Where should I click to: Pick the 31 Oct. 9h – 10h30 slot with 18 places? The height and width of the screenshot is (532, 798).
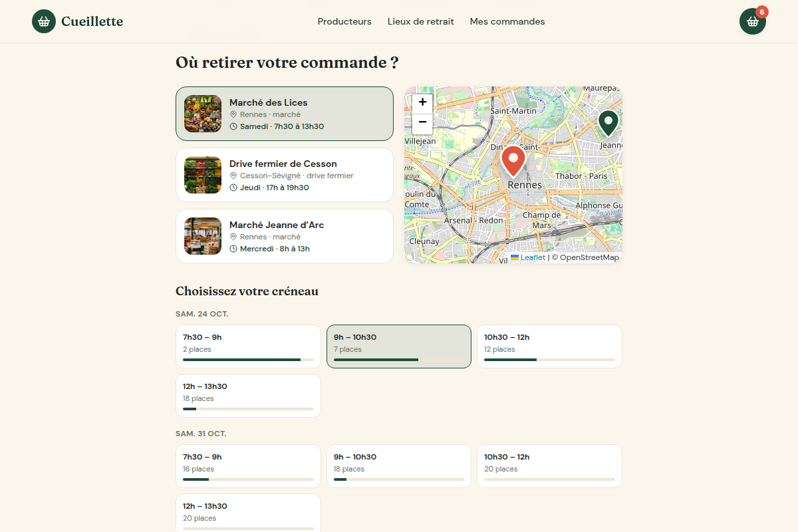pos(399,466)
